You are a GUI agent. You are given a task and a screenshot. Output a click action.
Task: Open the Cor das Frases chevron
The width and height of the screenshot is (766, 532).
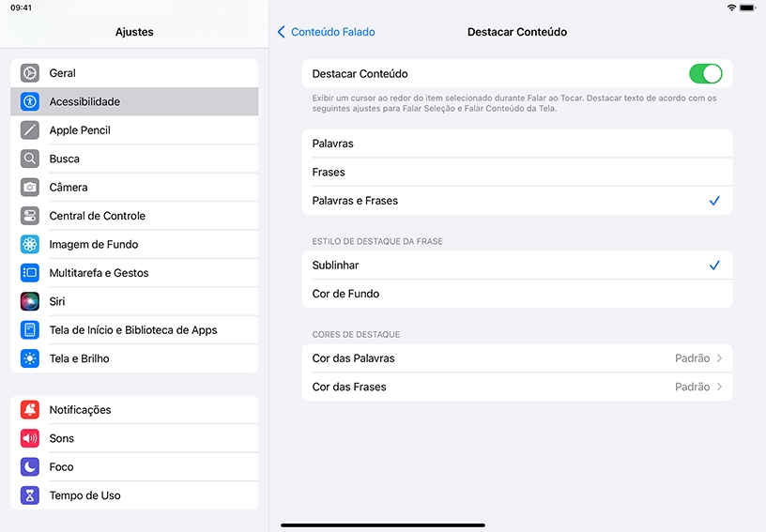tap(720, 388)
